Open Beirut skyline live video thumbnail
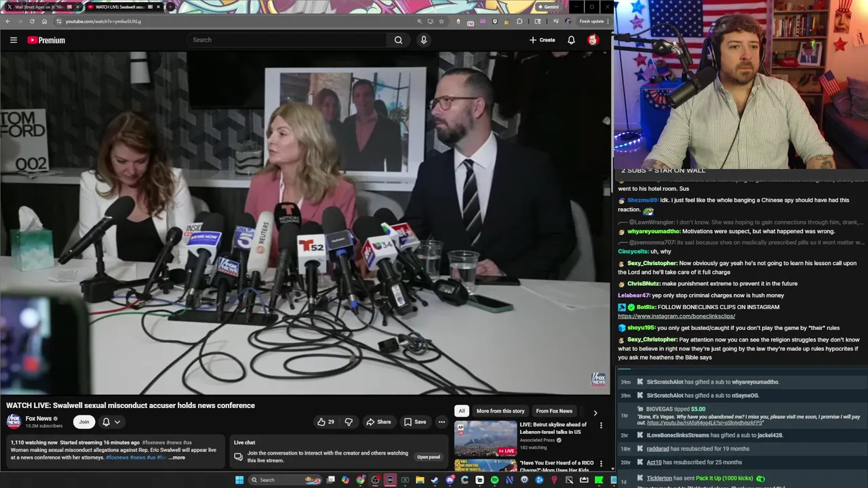868x488 pixels. 486,438
